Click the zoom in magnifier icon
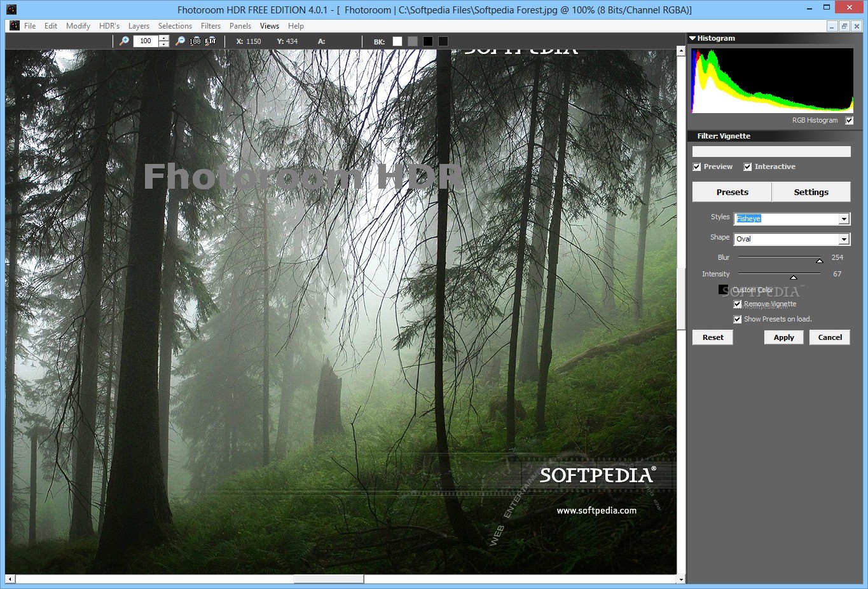 coord(125,41)
